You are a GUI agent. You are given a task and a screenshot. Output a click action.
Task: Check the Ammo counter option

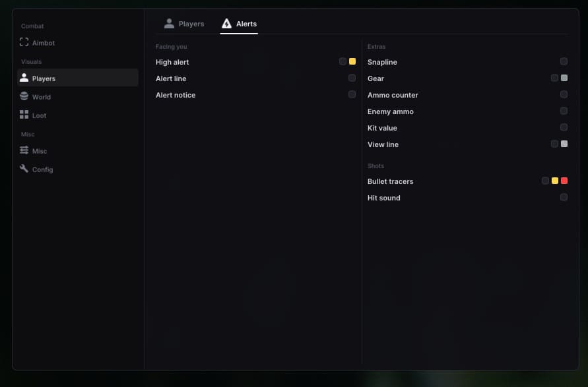coord(564,94)
